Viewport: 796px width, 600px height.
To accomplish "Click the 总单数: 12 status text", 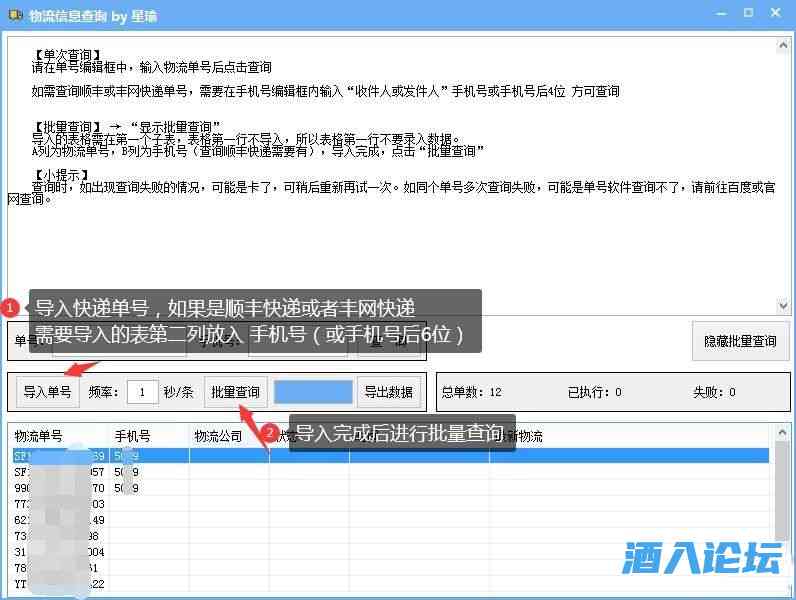I will (471, 392).
